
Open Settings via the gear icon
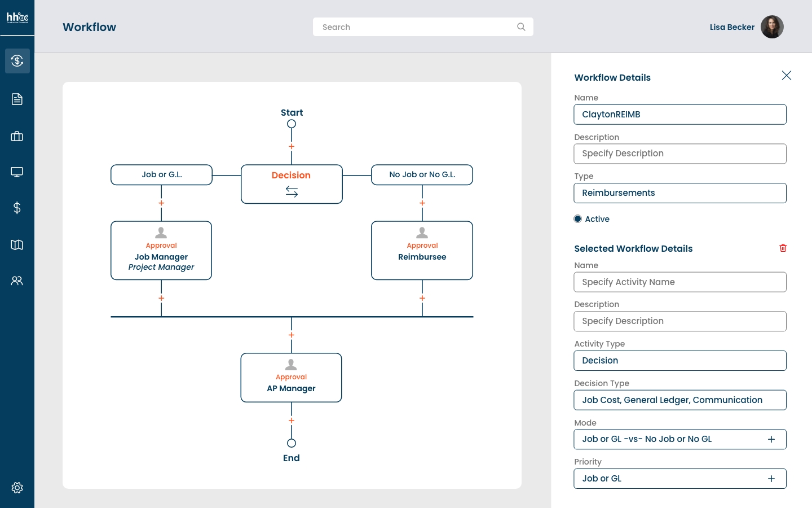pyautogui.click(x=17, y=488)
